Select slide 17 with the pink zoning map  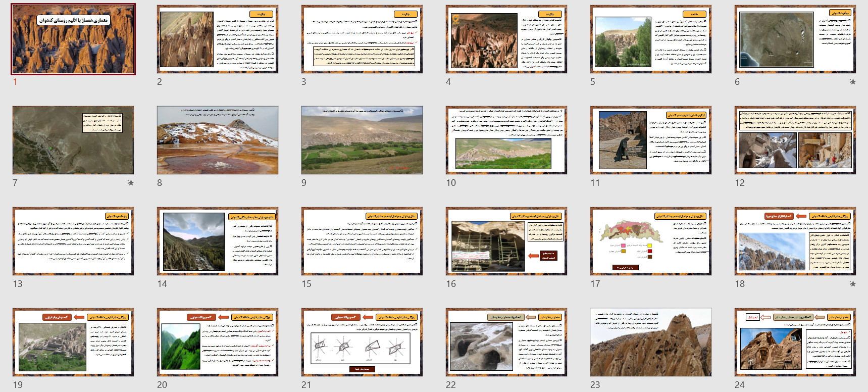point(650,241)
